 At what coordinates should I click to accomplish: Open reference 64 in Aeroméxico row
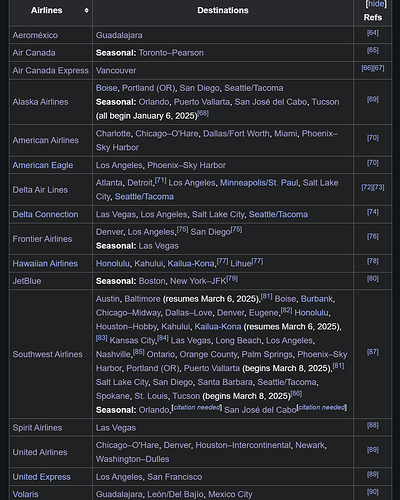click(373, 33)
